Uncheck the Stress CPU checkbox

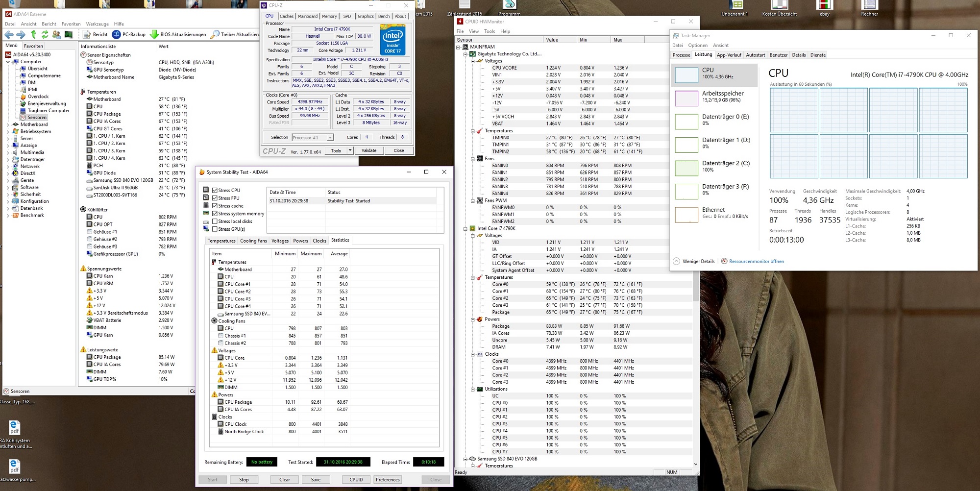(215, 190)
